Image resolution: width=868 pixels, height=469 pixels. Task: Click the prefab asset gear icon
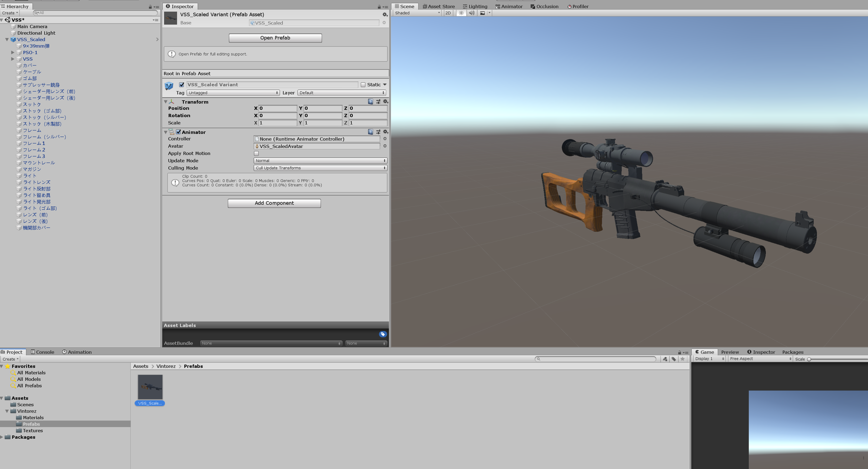pyautogui.click(x=384, y=15)
